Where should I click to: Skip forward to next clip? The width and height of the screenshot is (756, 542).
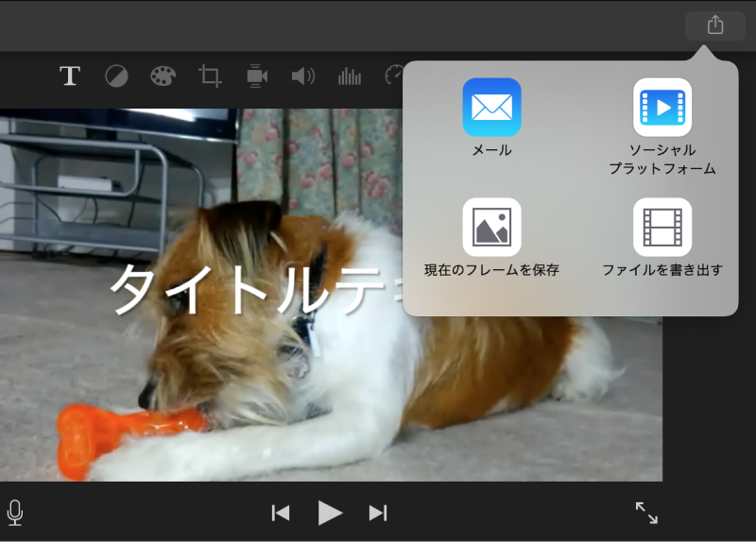point(378,513)
